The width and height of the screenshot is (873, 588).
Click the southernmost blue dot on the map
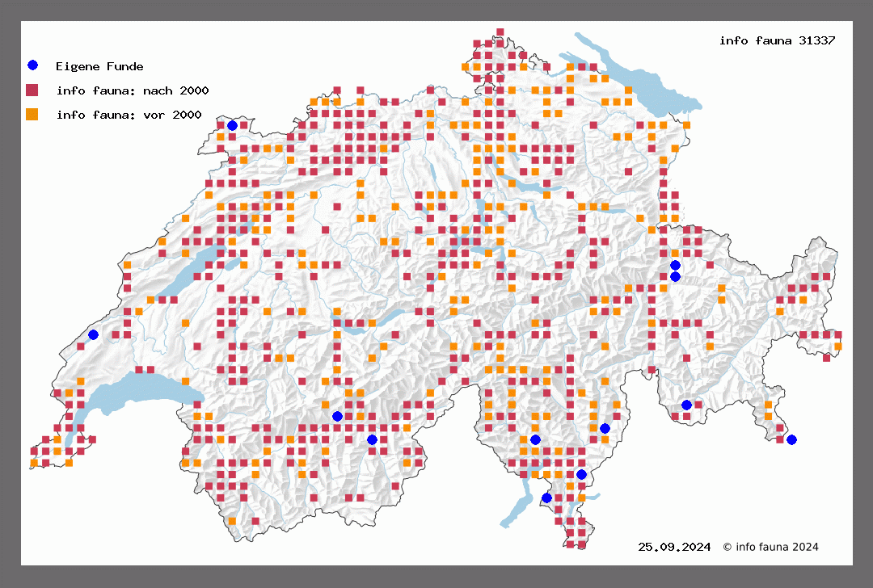546,498
